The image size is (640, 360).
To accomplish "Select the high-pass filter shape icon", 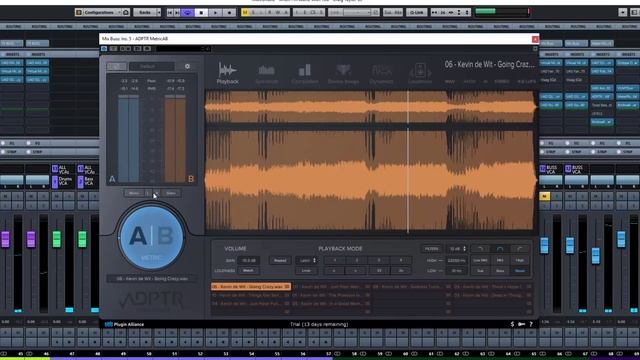I will coord(520,249).
